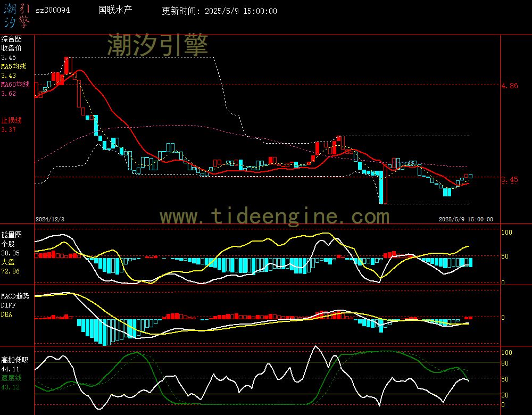Image resolution: width=532 pixels, height=415 pixels.
Task: Click the stop-loss value 3.37
Action: click(x=9, y=130)
